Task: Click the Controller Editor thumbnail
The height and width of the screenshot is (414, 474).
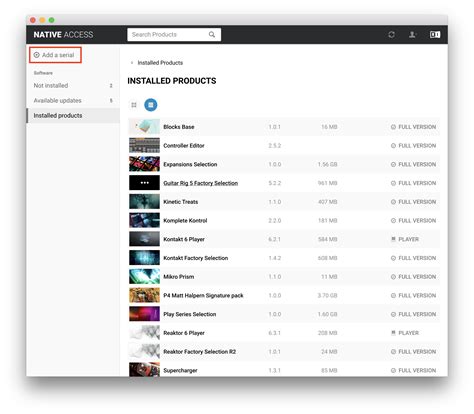Action: pyautogui.click(x=144, y=145)
